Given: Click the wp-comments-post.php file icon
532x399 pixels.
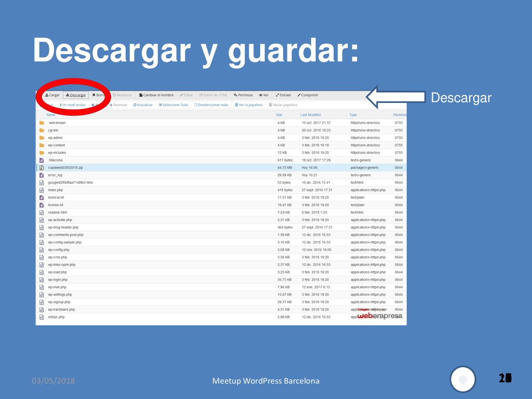Looking at the screenshot, I should [x=42, y=235].
